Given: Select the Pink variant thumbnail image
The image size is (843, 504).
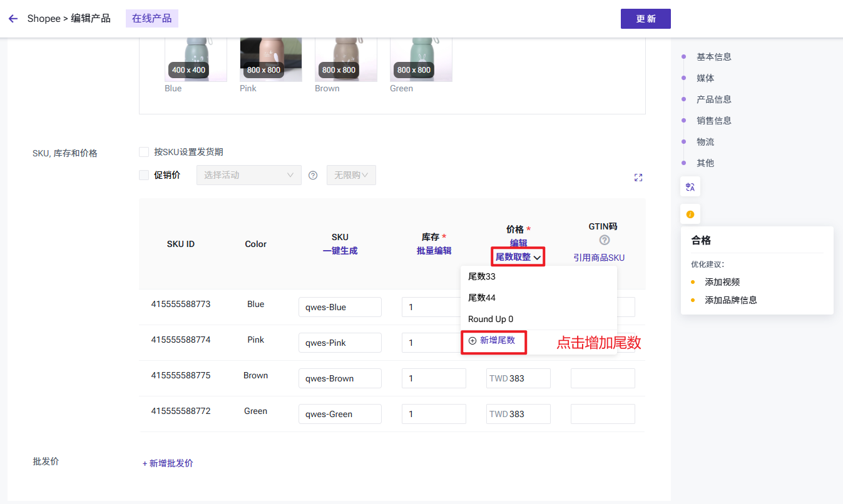Looking at the screenshot, I should coord(270,59).
